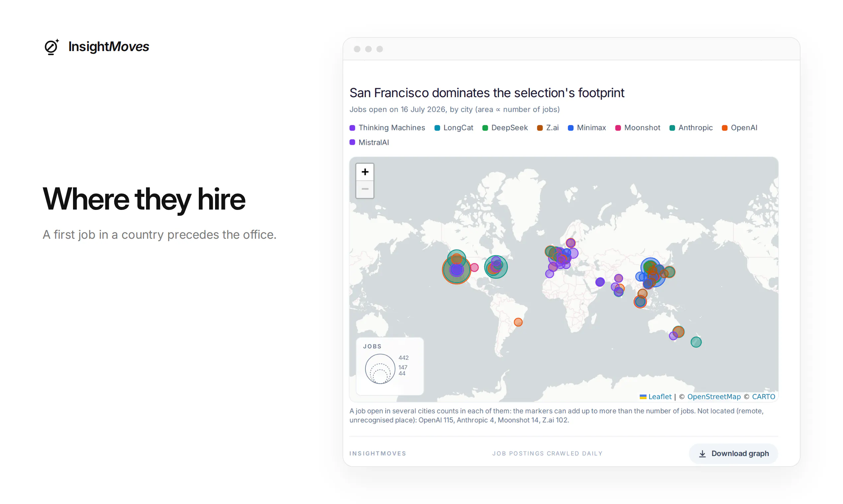Select the OpenAI legend label
The width and height of the screenshot is (843, 504).
click(744, 128)
